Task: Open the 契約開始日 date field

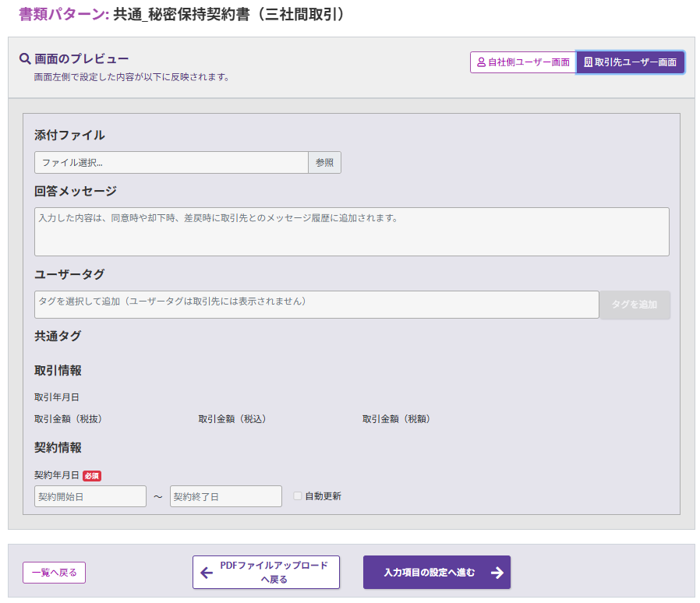Action: (x=90, y=496)
